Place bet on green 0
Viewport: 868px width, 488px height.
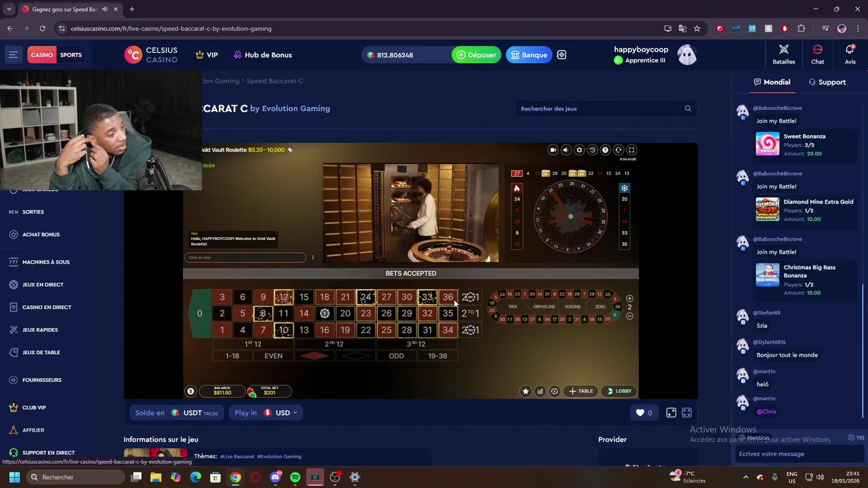(x=199, y=313)
